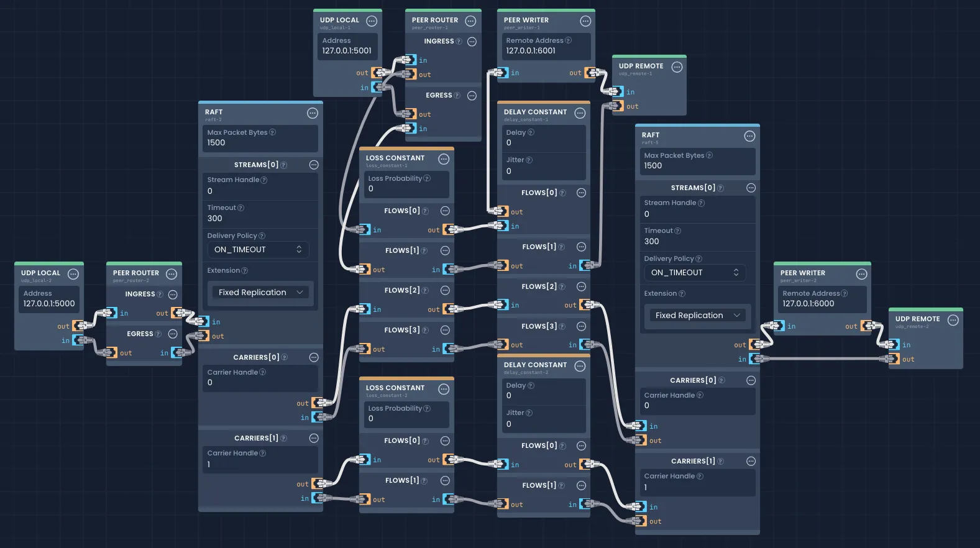Open Remote Address help in peer_writer-1
Image resolution: width=980 pixels, height=548 pixels.
pos(568,41)
